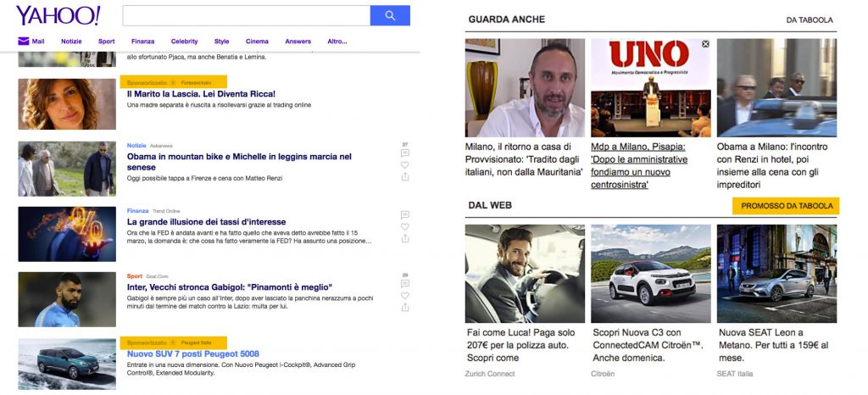The width and height of the screenshot is (868, 395).
Task: Expand the Altro... menu
Action: pos(337,42)
